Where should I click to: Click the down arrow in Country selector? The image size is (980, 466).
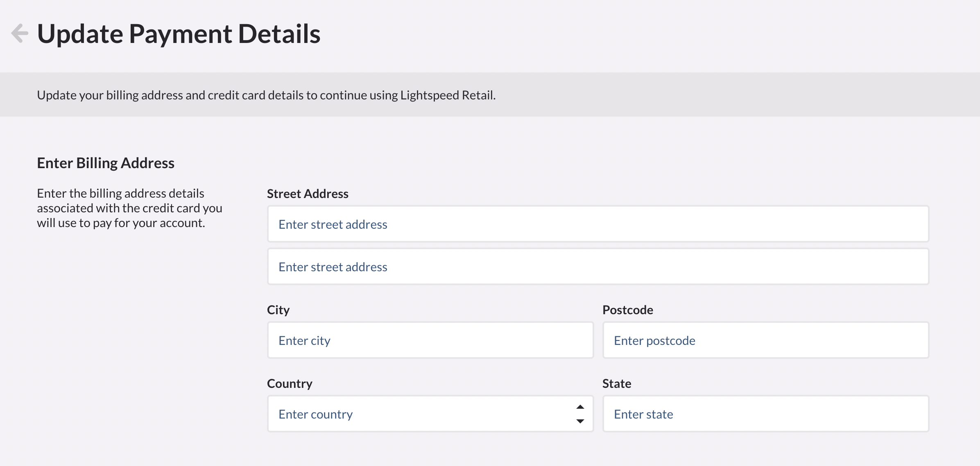580,421
